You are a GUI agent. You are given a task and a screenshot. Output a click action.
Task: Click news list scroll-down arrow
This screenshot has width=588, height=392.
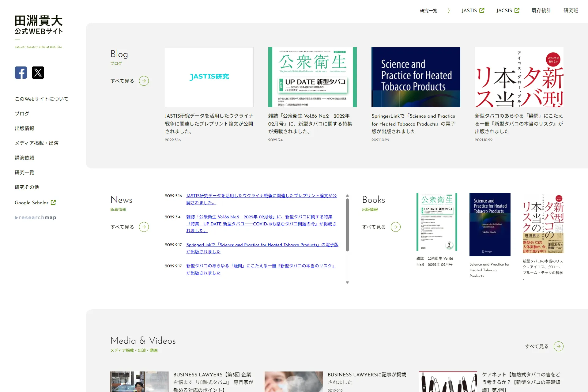pos(347,282)
